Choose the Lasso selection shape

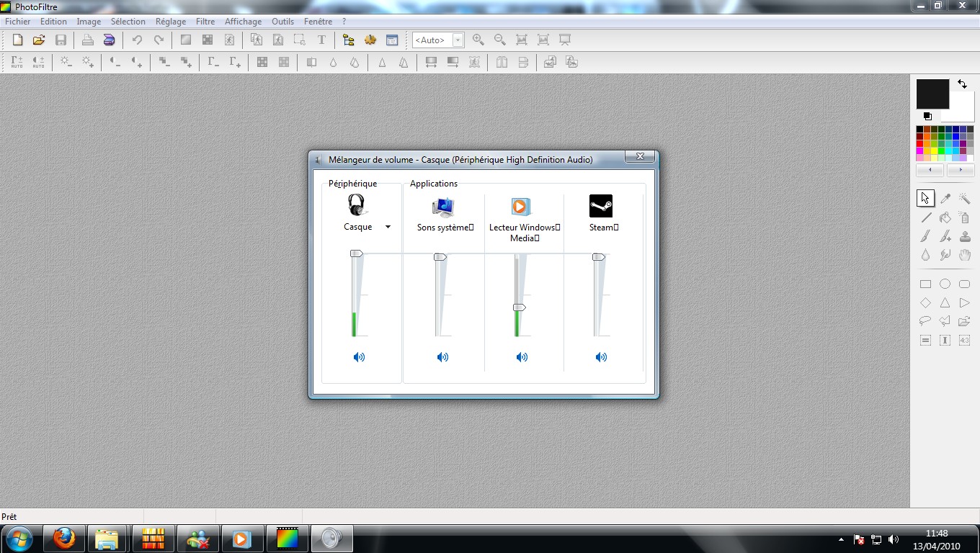[x=926, y=321]
